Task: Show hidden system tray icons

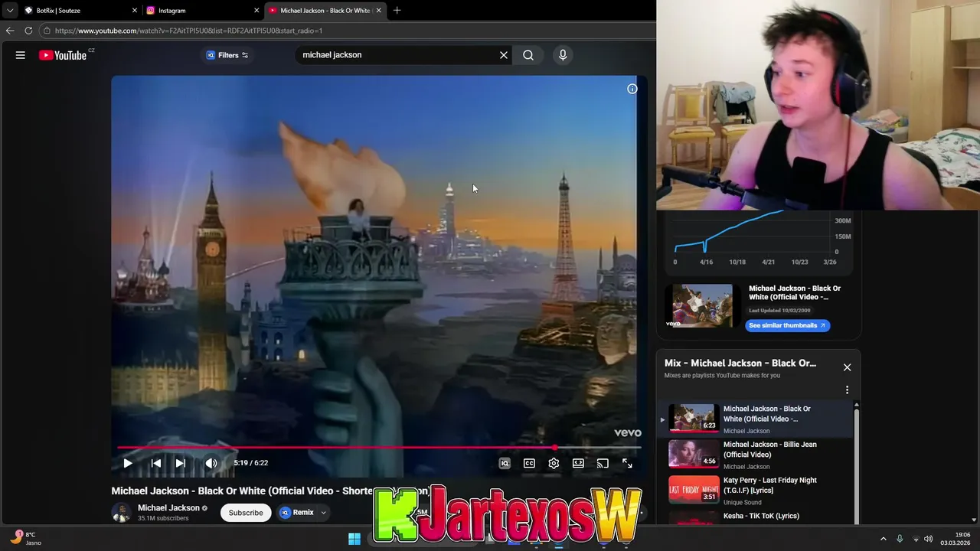Action: coord(883,539)
